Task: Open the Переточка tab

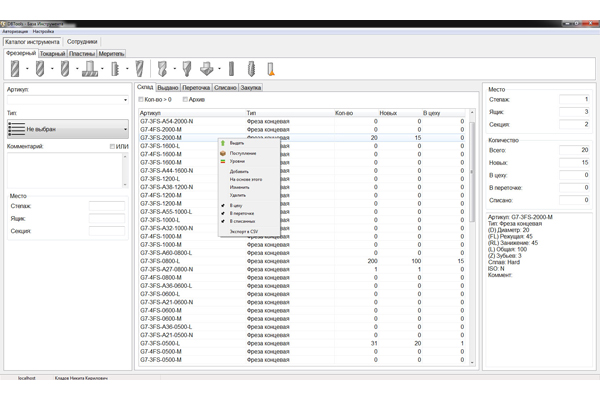Action: 196,88
